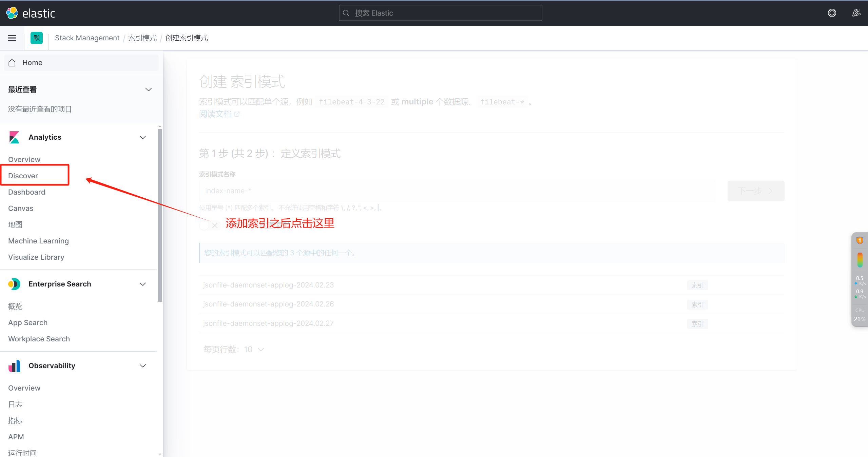Open 地图 (Maps) in Analytics
The width and height of the screenshot is (868, 457).
point(15,224)
